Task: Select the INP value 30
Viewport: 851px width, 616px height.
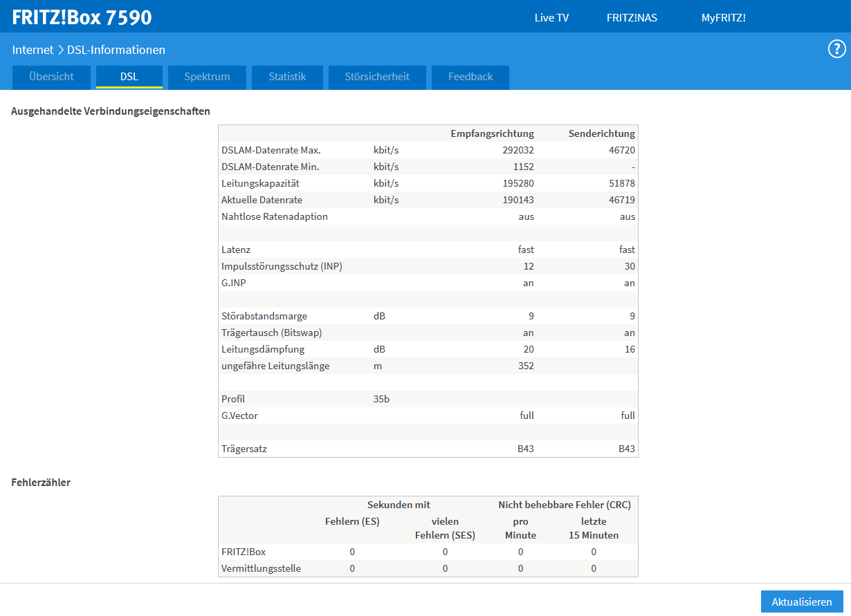Action: [630, 266]
